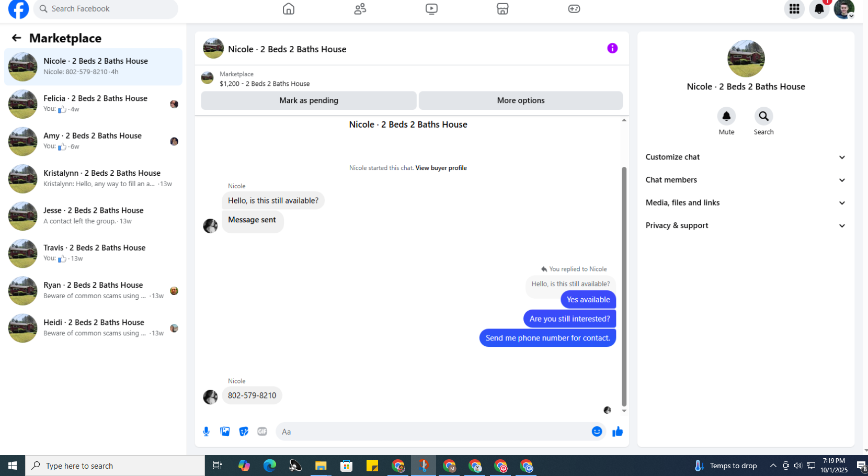Viewport: 868px width, 476px height.
Task: Expand the Chat members section
Action: click(x=746, y=180)
